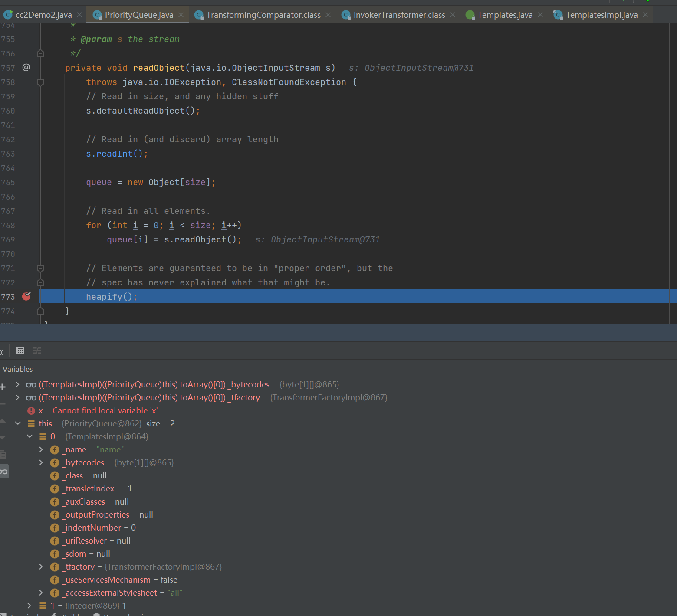The height and width of the screenshot is (616, 677).
Task: Expand the _accessExternalStylesheet field
Action: click(41, 593)
